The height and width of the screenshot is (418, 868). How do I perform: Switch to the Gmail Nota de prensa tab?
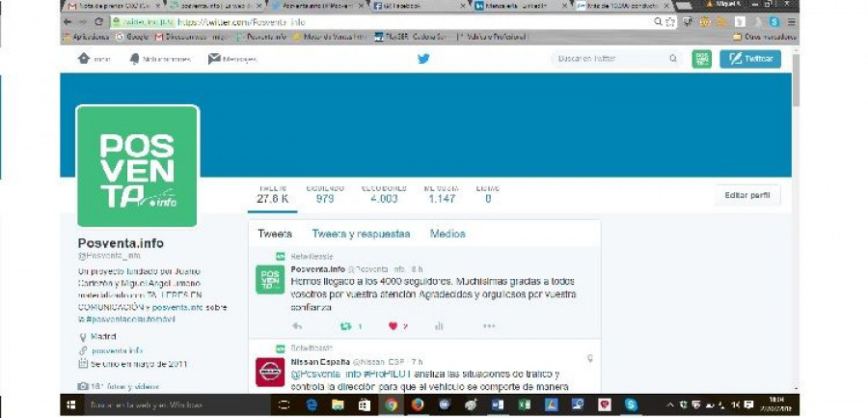click(114, 6)
